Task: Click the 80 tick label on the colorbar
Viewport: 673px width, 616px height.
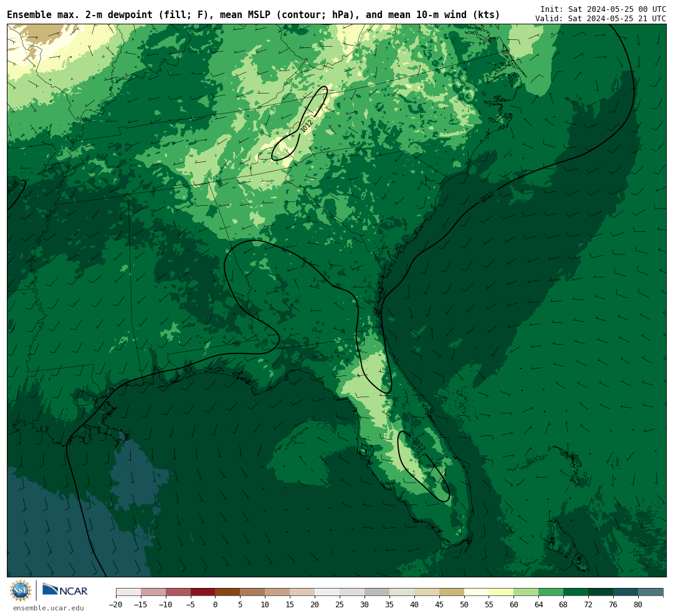Action: pos(638,604)
